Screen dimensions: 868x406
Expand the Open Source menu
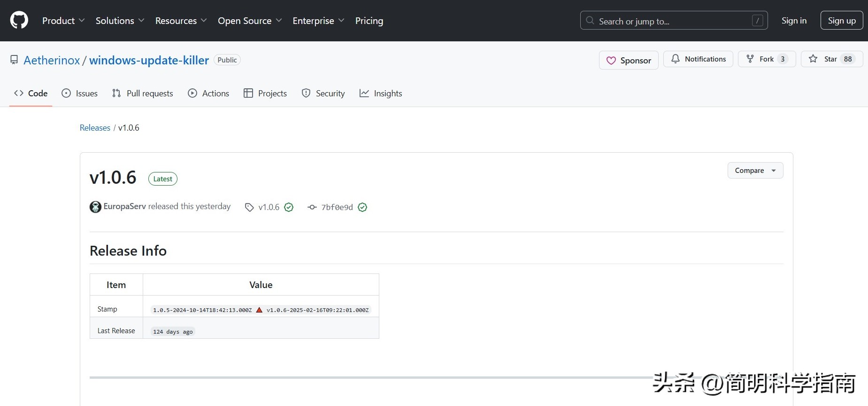pos(250,21)
